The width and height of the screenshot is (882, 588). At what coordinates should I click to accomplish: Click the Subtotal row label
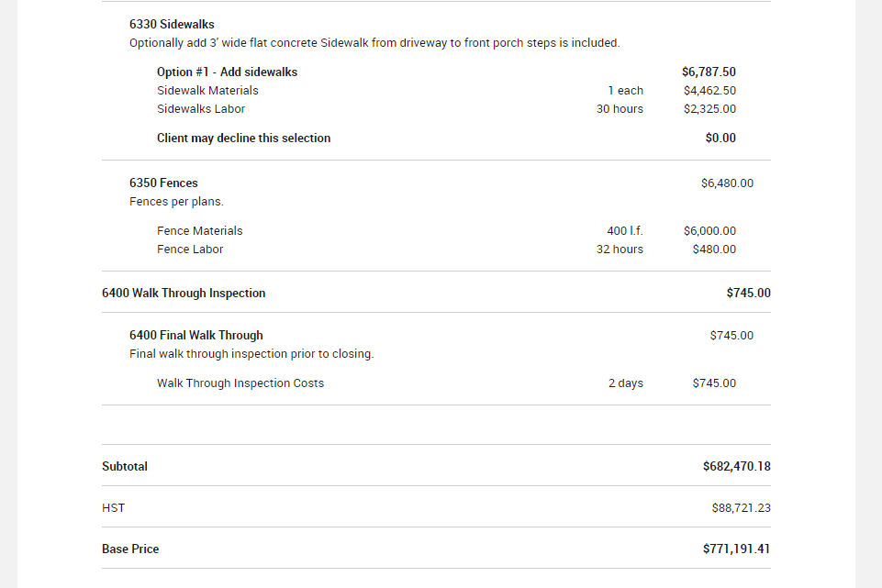click(x=125, y=467)
